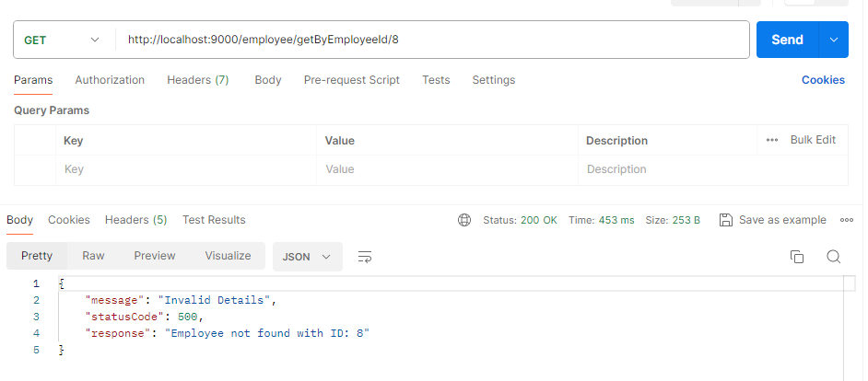Open the Cookies link

click(x=823, y=80)
